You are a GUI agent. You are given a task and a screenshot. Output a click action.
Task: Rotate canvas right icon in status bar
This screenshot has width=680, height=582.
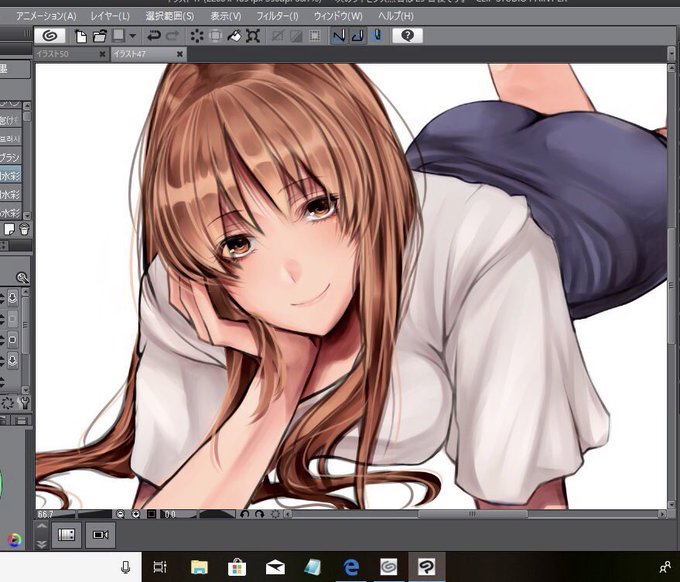[x=259, y=514]
